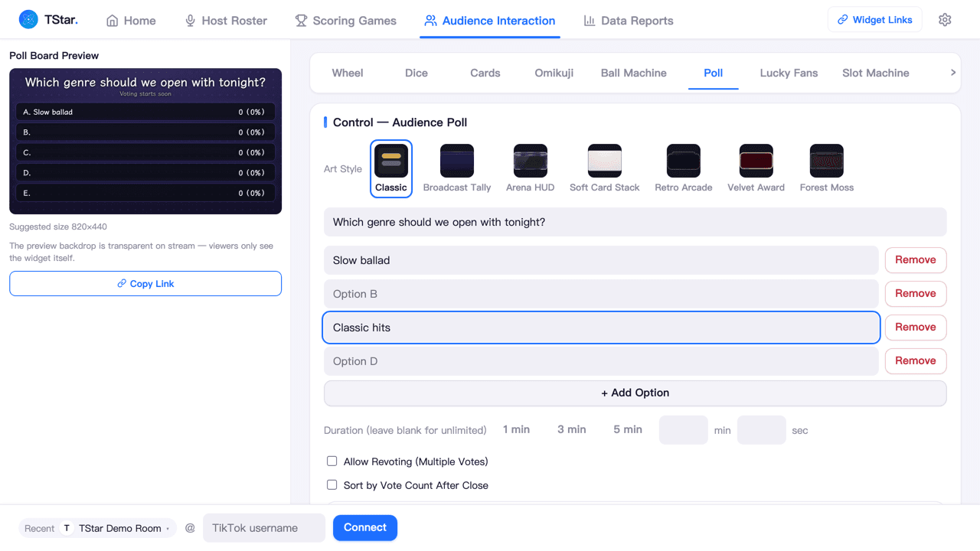980x551 pixels.
Task: Edit the poll question field
Action: pyautogui.click(x=635, y=222)
